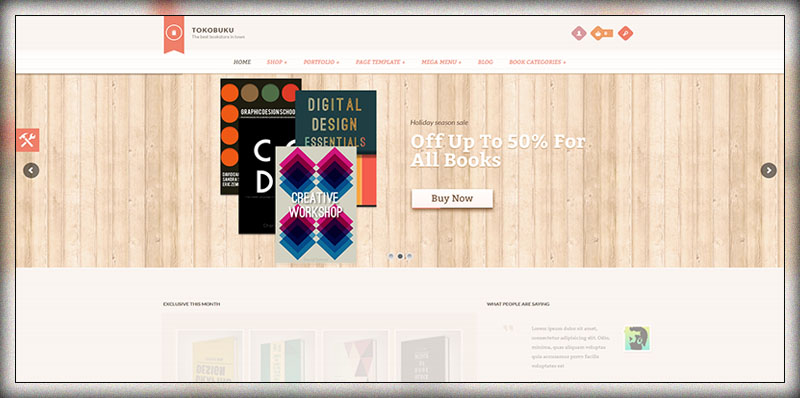Expand the Portfolio + menu

point(321,62)
